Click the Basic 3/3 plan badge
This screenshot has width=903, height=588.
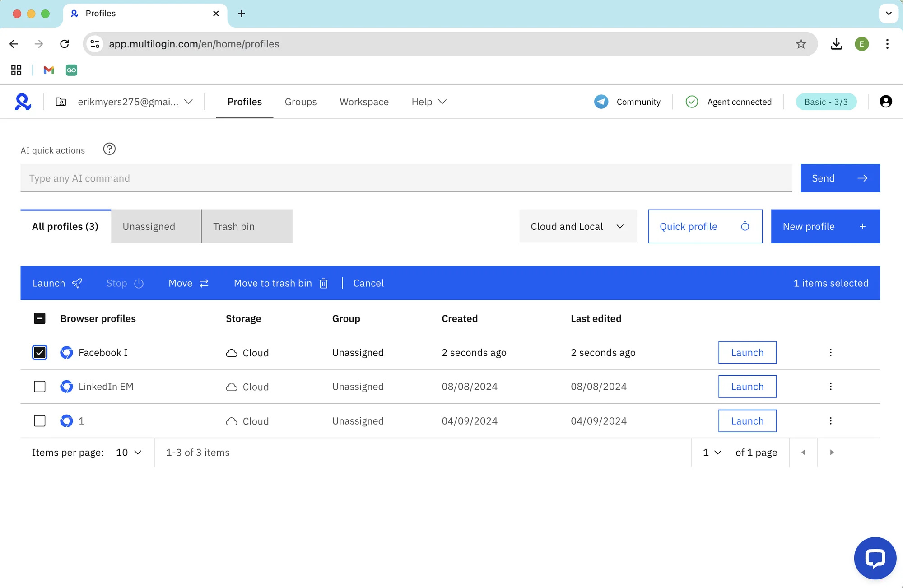coord(826,102)
